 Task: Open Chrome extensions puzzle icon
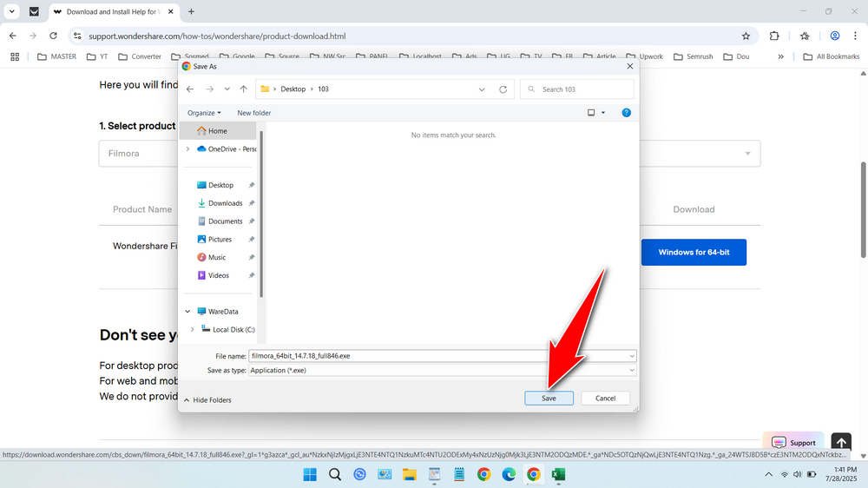774,36
